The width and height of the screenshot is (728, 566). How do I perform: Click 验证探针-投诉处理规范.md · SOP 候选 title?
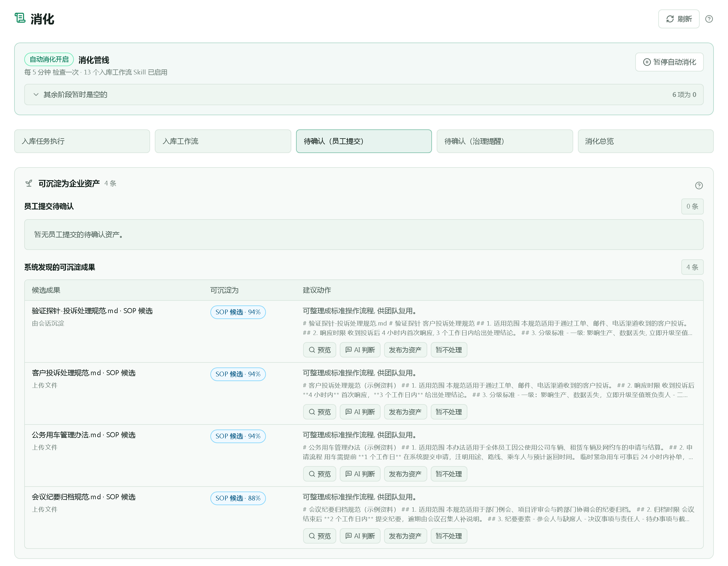click(92, 311)
